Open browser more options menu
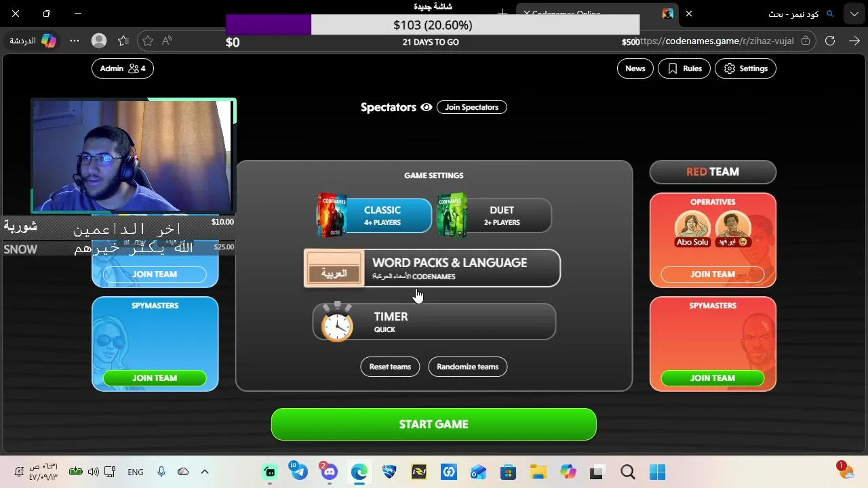 coord(75,41)
